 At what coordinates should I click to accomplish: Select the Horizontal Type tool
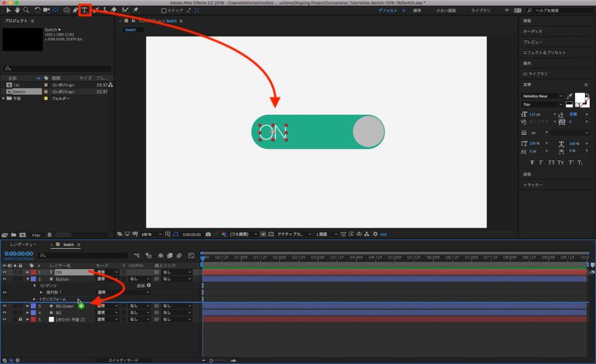(x=85, y=10)
